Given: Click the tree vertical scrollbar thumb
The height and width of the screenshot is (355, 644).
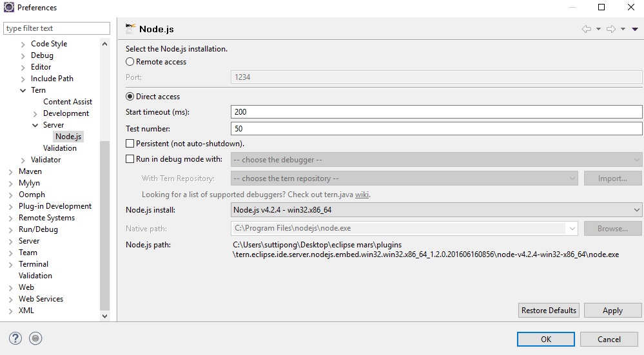Looking at the screenshot, I should tap(104, 225).
